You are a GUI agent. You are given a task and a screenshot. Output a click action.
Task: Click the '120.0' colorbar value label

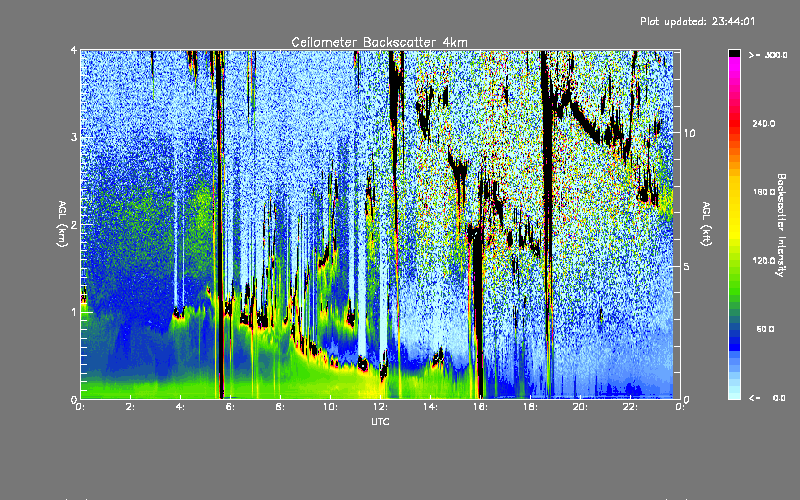764,261
